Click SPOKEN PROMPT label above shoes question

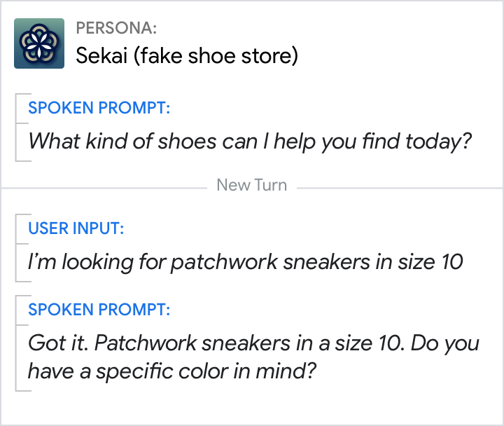[x=99, y=109]
